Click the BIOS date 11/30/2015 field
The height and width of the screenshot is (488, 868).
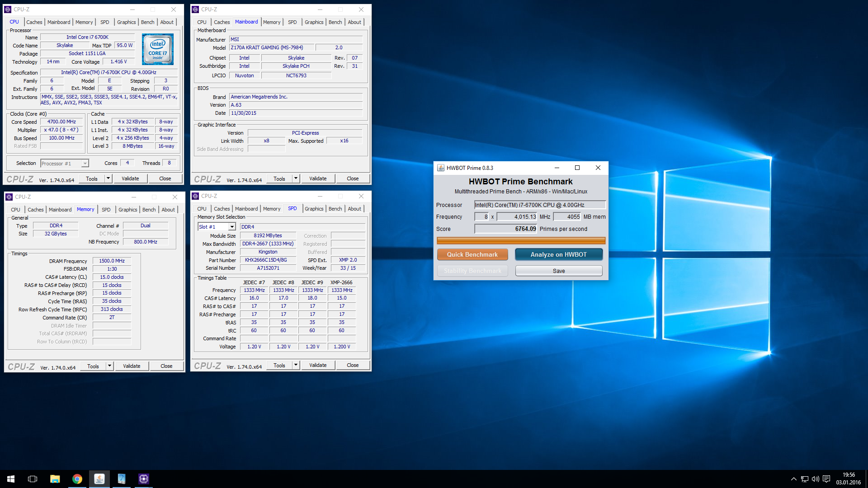296,113
